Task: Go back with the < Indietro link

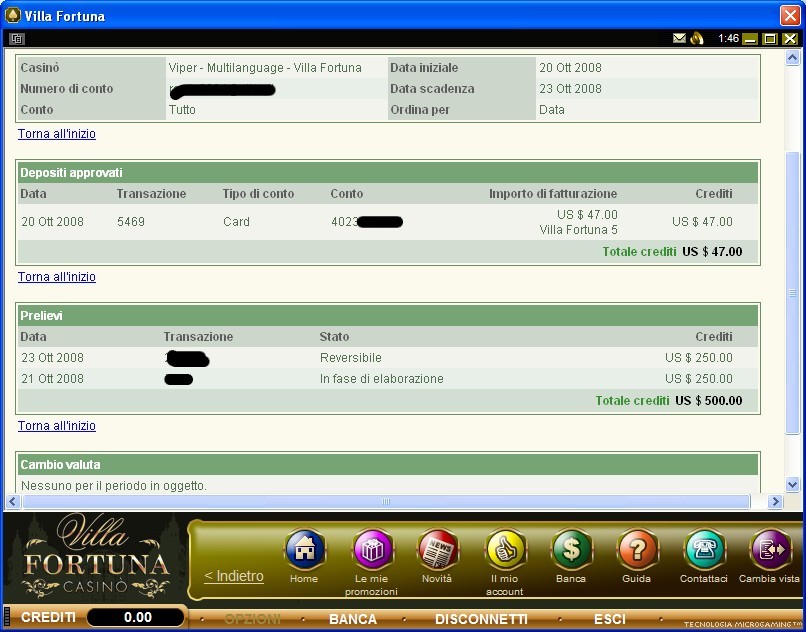Action: pyautogui.click(x=234, y=576)
